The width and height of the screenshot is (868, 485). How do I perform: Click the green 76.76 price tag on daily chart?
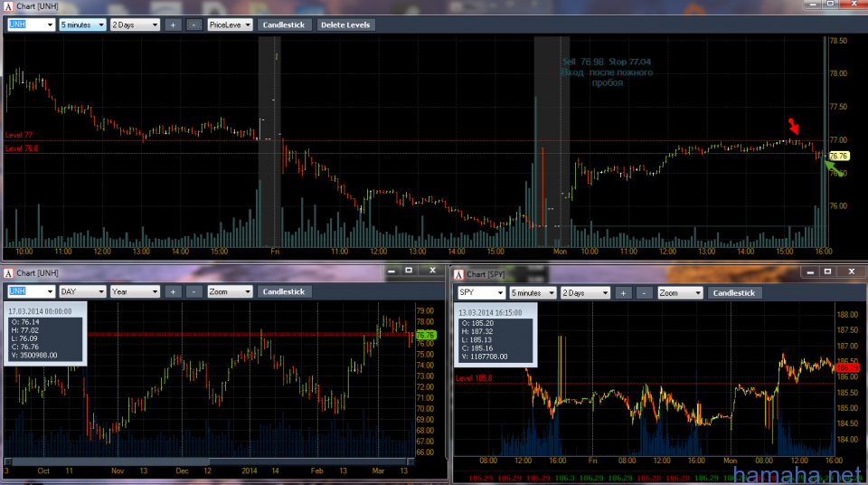click(x=426, y=335)
